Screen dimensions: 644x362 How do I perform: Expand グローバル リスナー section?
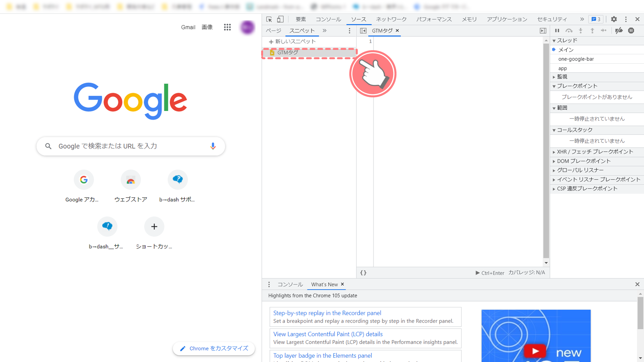point(597,170)
